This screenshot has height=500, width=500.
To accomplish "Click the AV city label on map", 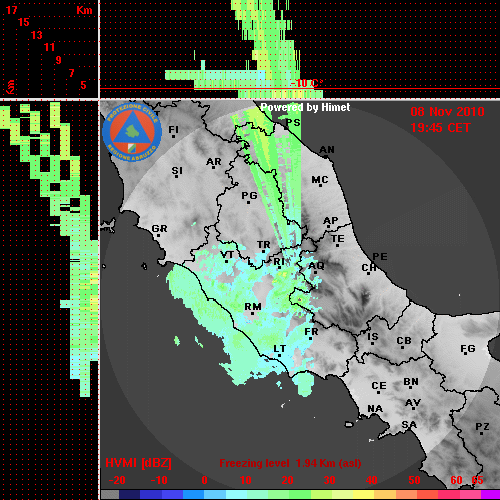I will click(x=413, y=403).
